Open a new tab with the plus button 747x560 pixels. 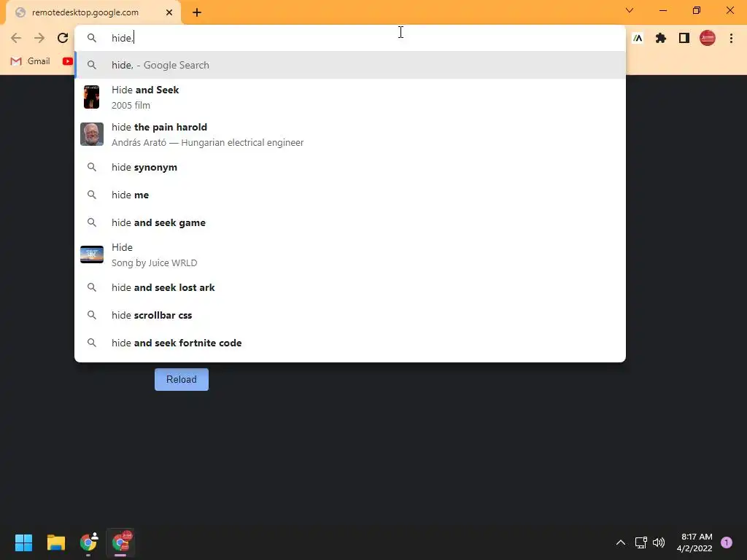click(197, 13)
